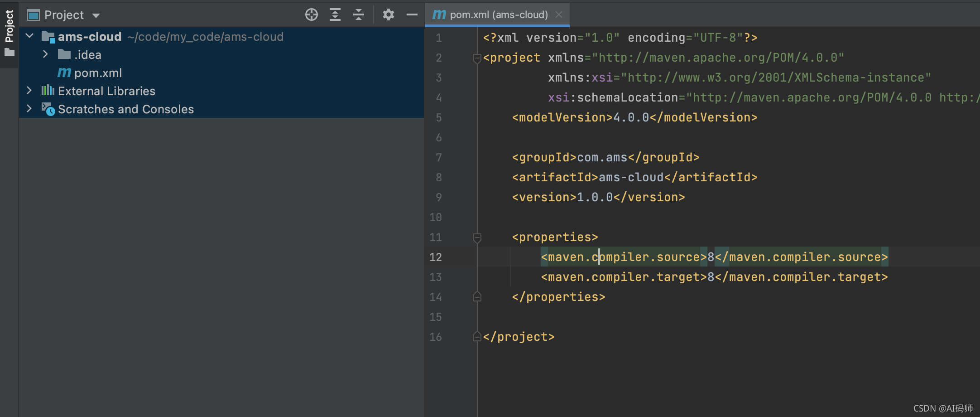Click fold end marker at line 16

pyautogui.click(x=477, y=337)
